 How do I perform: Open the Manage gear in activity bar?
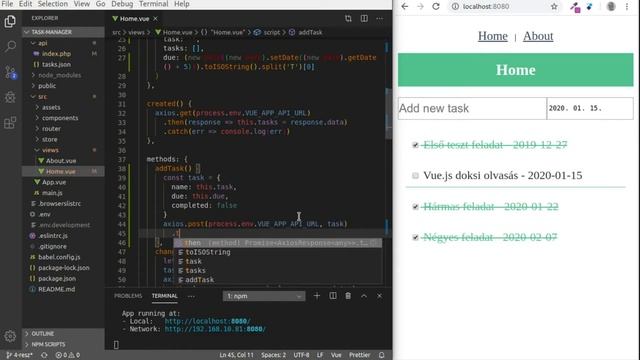pos(10,336)
